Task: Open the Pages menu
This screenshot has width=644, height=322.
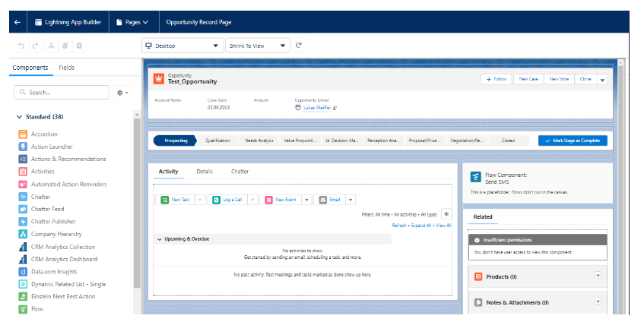Action: pos(132,22)
